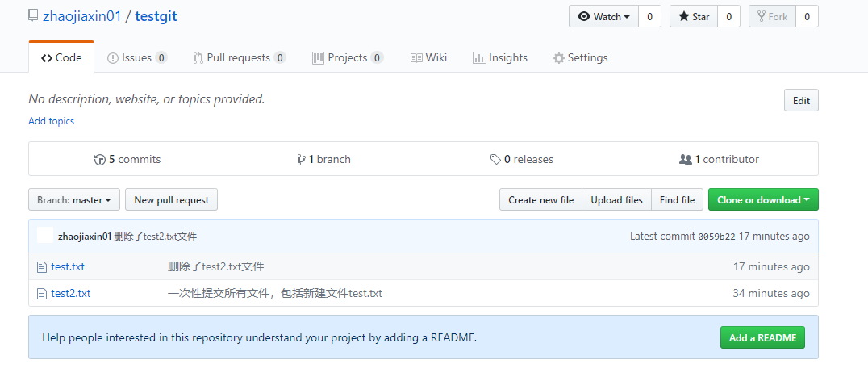Click the commit hash 0059b22
This screenshot has width=868, height=381.
pyautogui.click(x=717, y=237)
